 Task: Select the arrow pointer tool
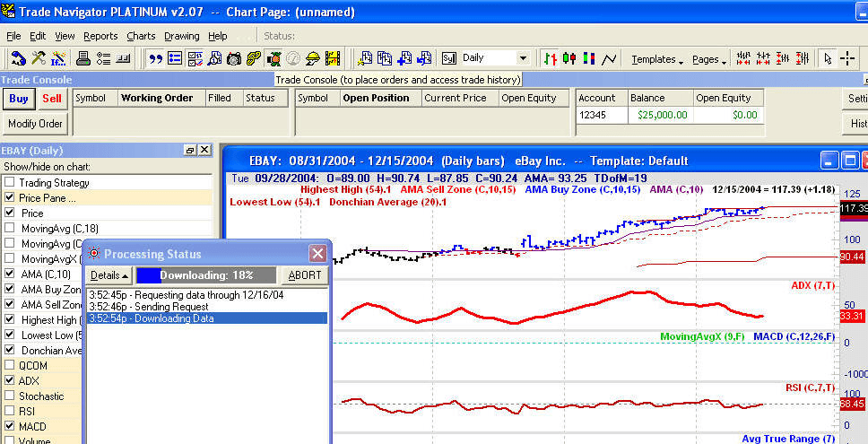[829, 58]
